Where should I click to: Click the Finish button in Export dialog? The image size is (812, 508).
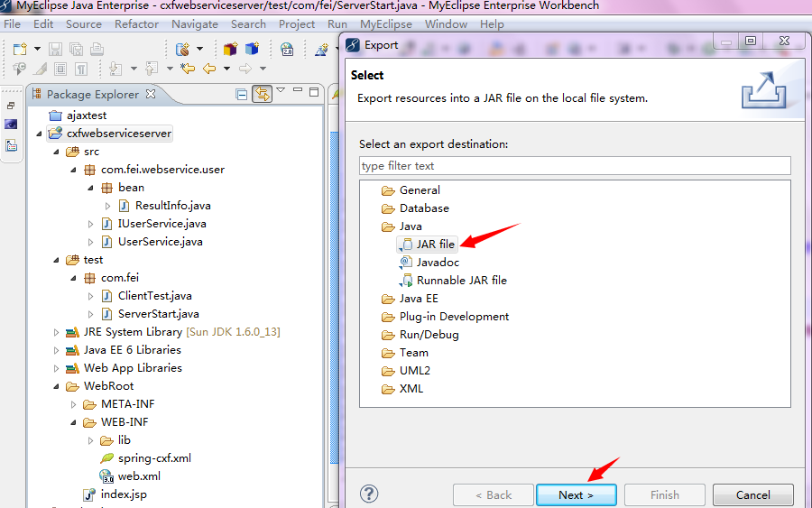[x=664, y=495]
